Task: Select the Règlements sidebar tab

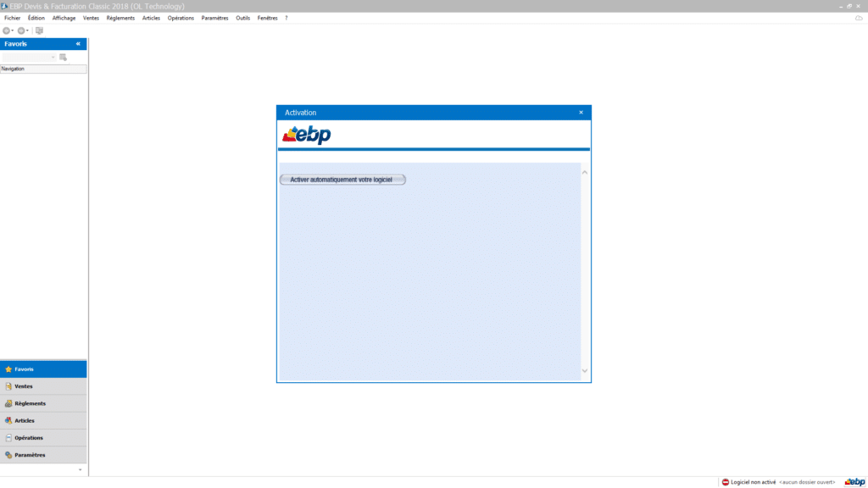Action: click(43, 403)
